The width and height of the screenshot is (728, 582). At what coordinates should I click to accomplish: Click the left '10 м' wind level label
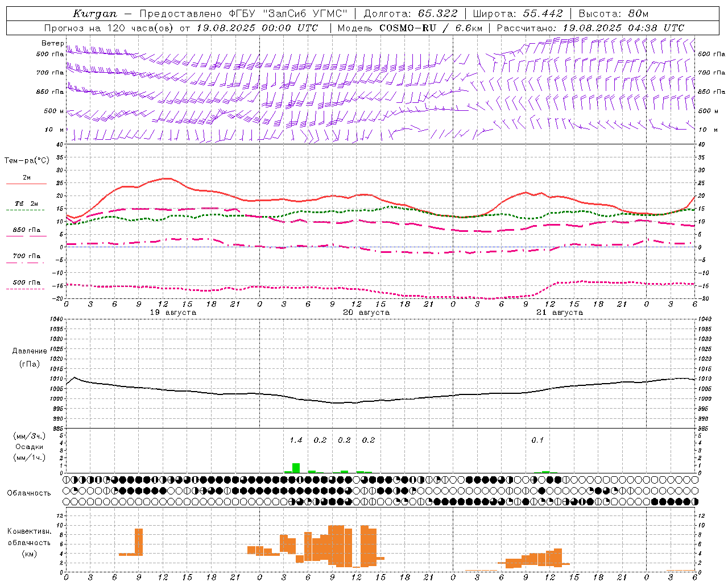[x=55, y=130]
